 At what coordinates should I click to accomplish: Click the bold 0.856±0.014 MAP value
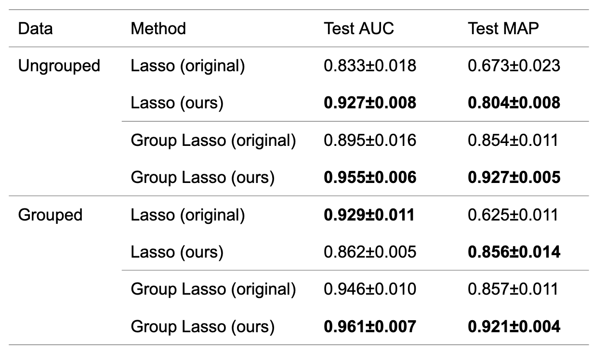pos(514,252)
